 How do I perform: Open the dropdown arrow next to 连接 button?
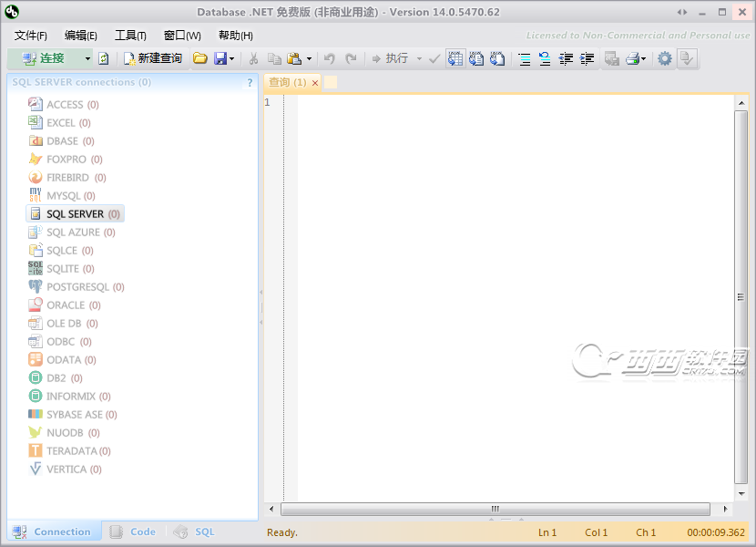coord(87,58)
